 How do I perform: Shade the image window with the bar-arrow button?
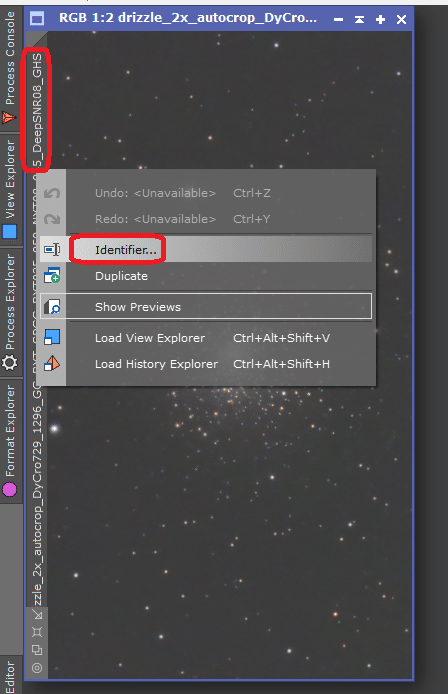359,19
